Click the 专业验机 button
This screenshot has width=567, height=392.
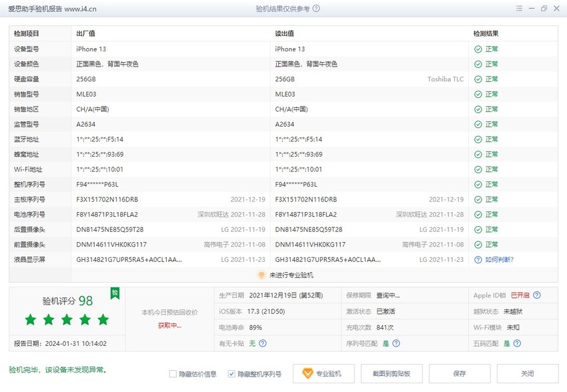324,373
